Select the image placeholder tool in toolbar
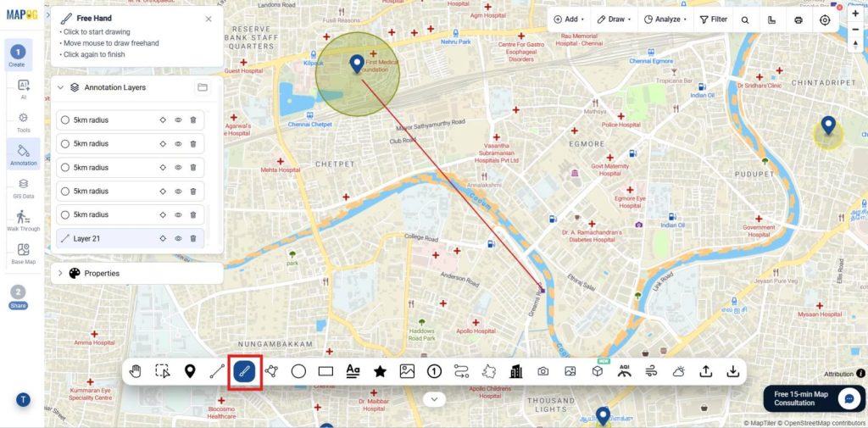This screenshot has height=428, width=868. click(x=407, y=371)
